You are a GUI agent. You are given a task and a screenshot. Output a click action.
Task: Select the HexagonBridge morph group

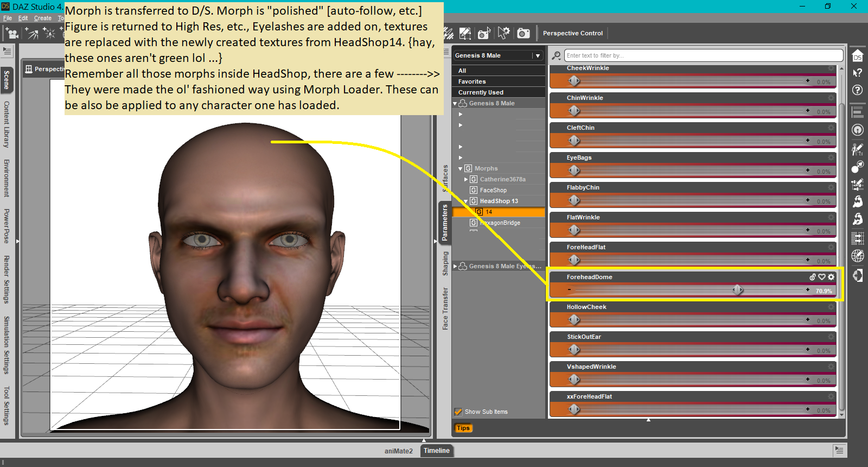[500, 223]
